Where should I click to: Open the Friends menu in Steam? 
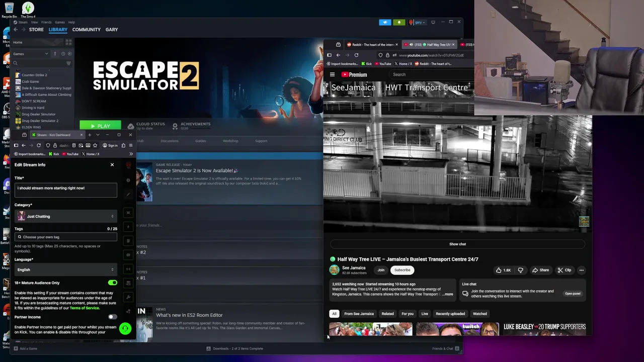[46, 22]
